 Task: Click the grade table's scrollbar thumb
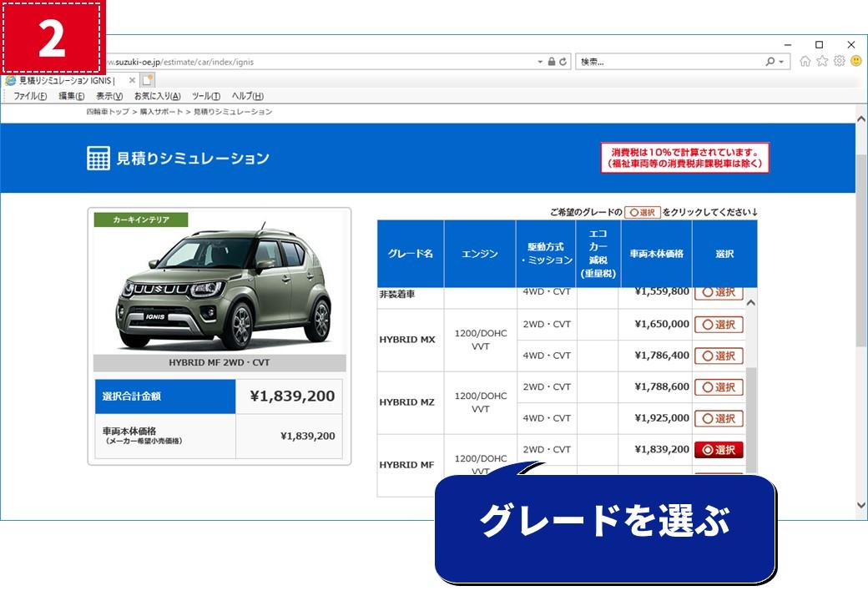click(x=750, y=420)
